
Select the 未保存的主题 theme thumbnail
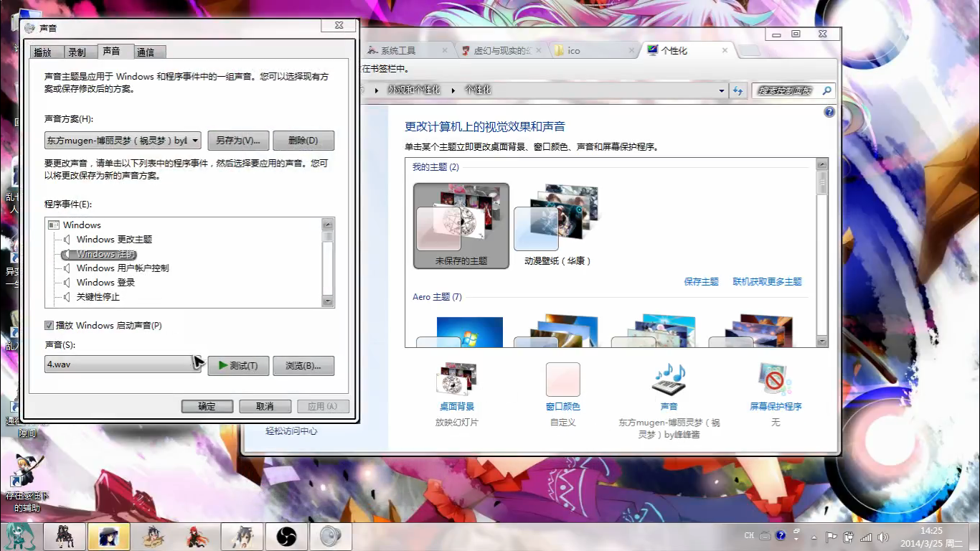pyautogui.click(x=461, y=226)
